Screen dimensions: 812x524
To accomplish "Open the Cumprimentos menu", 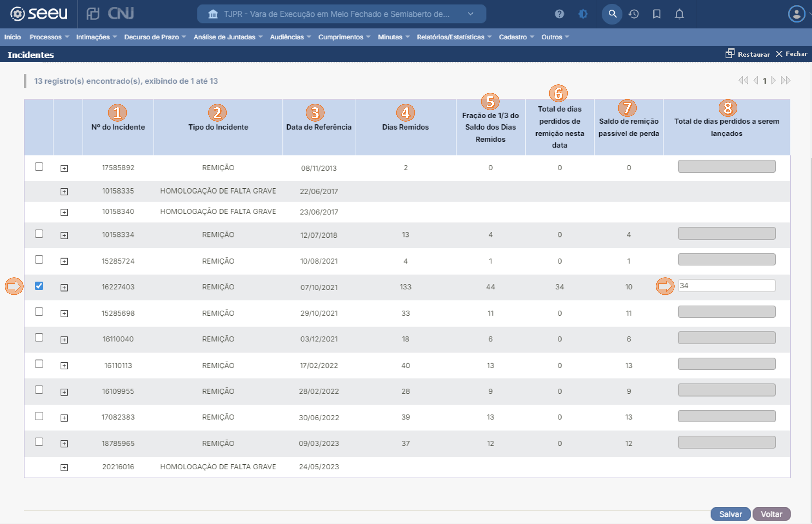I will [x=344, y=37].
